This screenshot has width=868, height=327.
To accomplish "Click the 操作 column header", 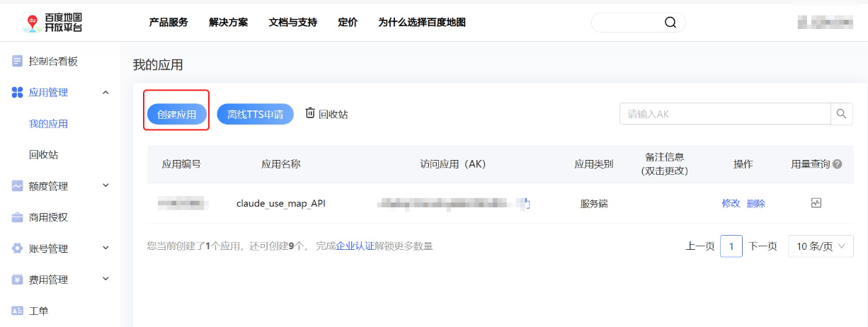I will point(743,164).
